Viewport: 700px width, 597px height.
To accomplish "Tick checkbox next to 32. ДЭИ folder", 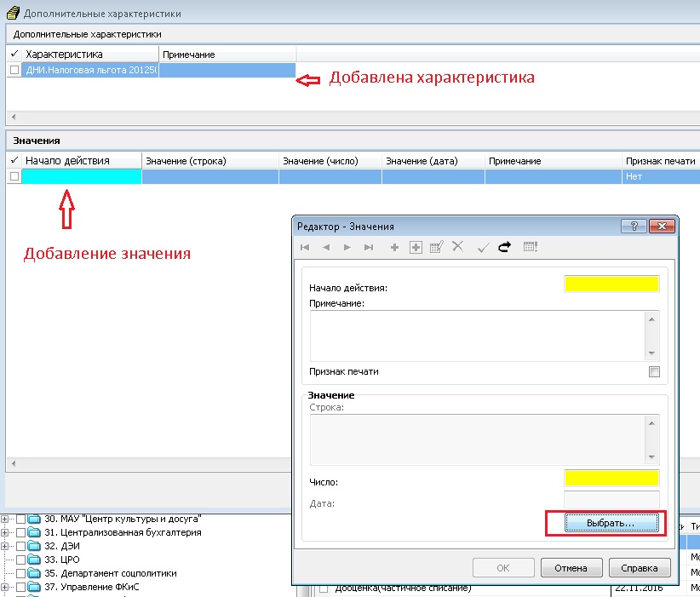I will point(21,547).
